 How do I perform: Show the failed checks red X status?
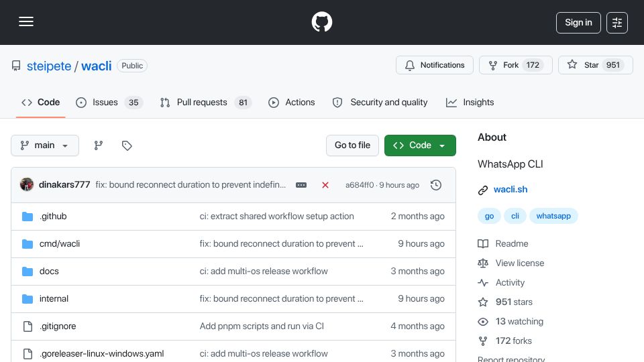(325, 185)
